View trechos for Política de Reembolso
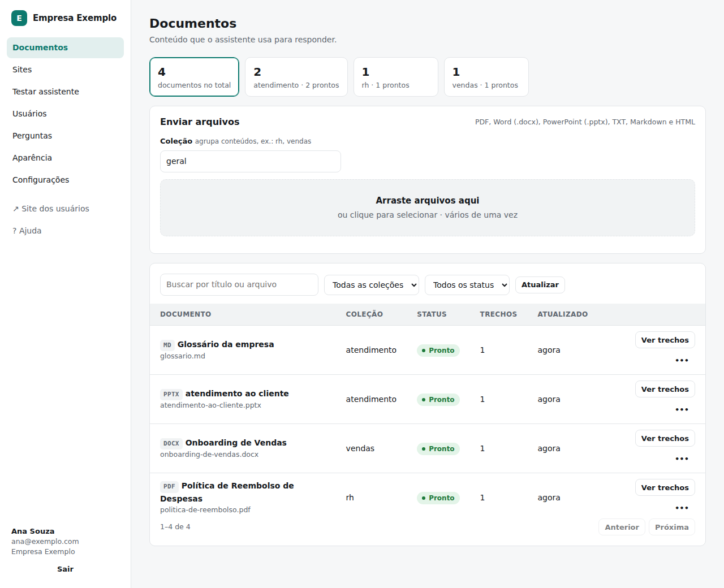The image size is (724, 588). click(665, 487)
